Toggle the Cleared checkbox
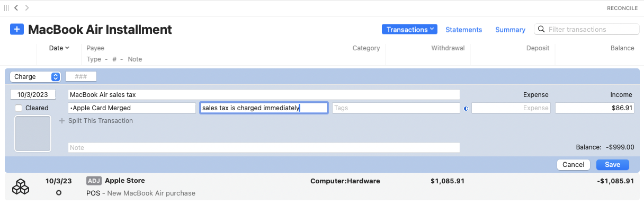This screenshot has height=204, width=644. pyautogui.click(x=19, y=108)
